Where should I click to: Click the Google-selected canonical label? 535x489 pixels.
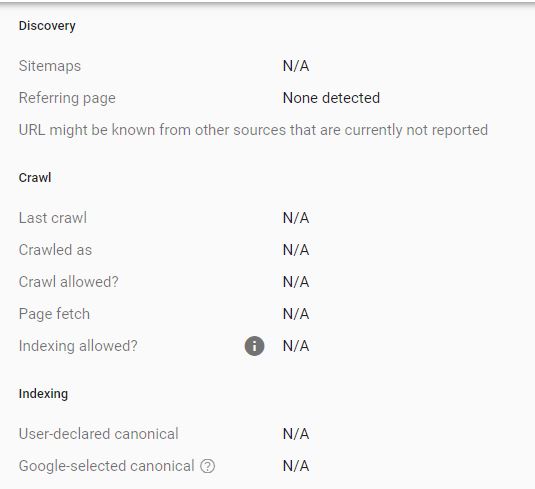click(x=106, y=466)
